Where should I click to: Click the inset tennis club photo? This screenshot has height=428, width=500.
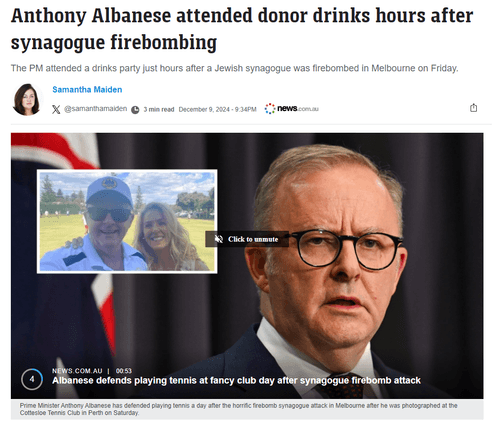127,221
